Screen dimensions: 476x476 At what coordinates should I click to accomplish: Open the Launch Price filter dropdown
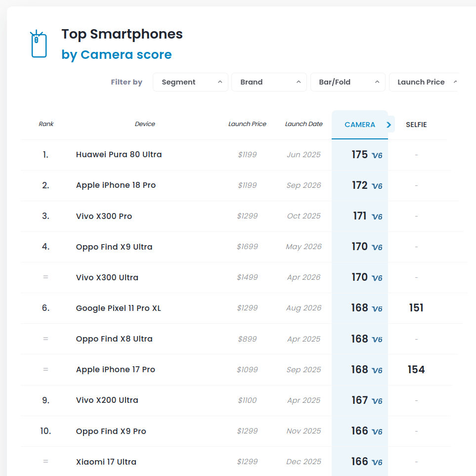tap(424, 82)
